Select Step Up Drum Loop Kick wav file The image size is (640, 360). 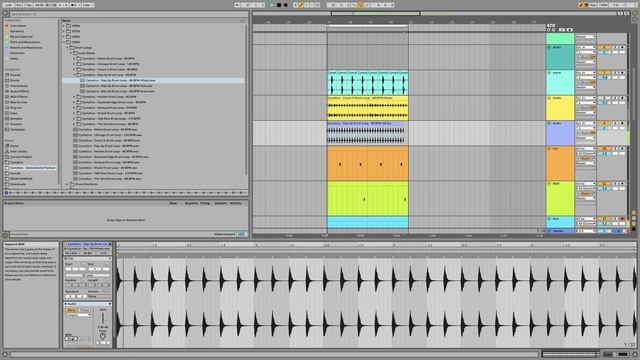pyautogui.click(x=118, y=86)
